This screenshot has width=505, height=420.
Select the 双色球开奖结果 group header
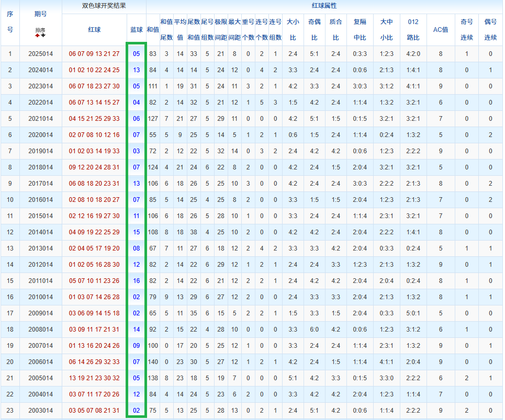pos(104,6)
